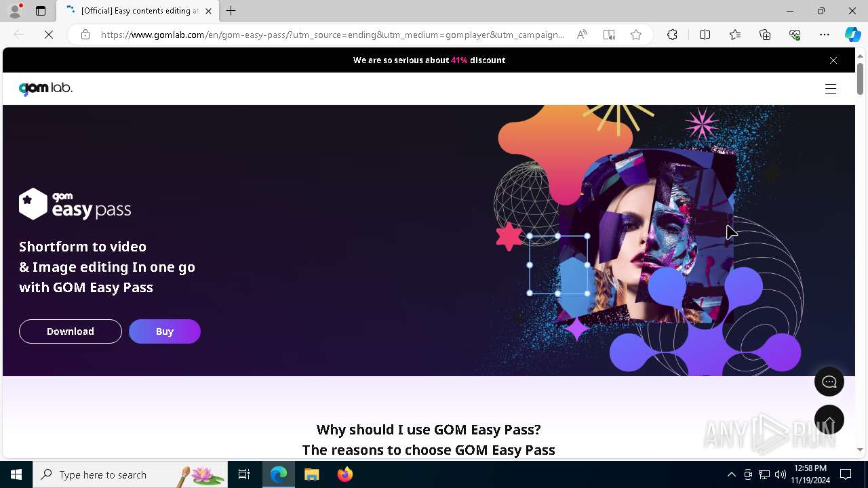Open the clock and calendar
The width and height of the screenshot is (868, 488).
(810, 474)
